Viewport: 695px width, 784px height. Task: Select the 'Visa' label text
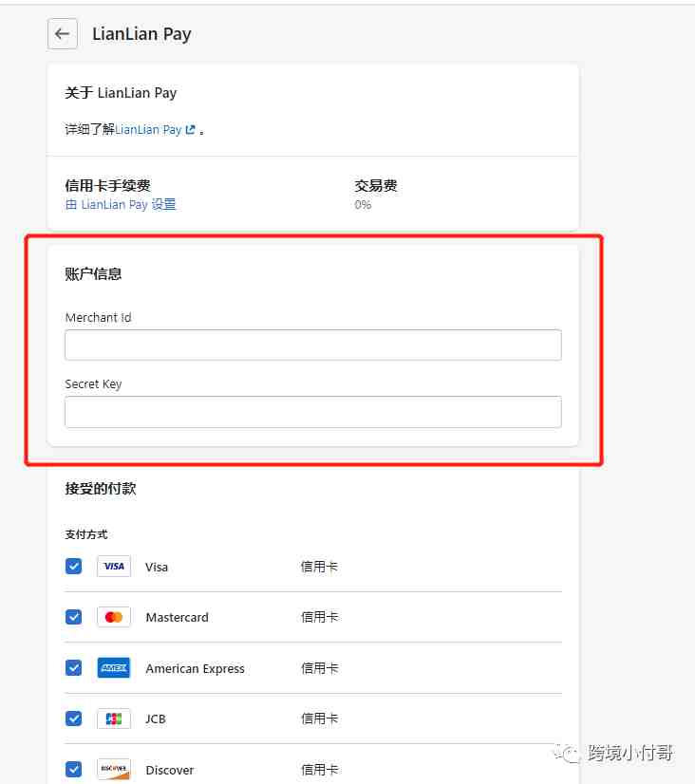click(x=157, y=567)
